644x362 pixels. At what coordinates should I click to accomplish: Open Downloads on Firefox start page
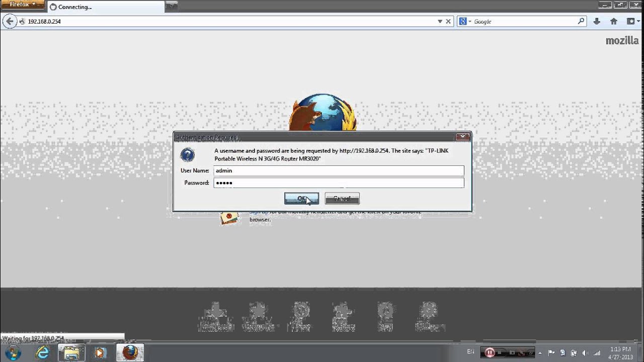216,317
